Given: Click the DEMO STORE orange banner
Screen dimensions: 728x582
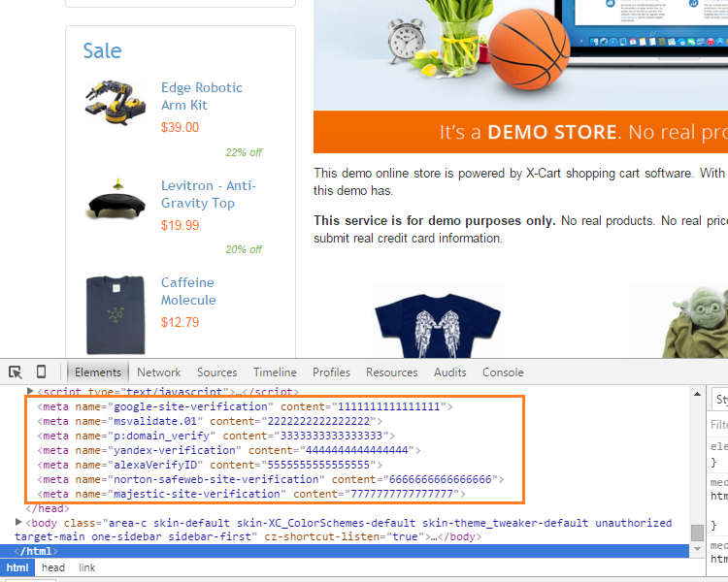Looking at the screenshot, I should click(520, 132).
